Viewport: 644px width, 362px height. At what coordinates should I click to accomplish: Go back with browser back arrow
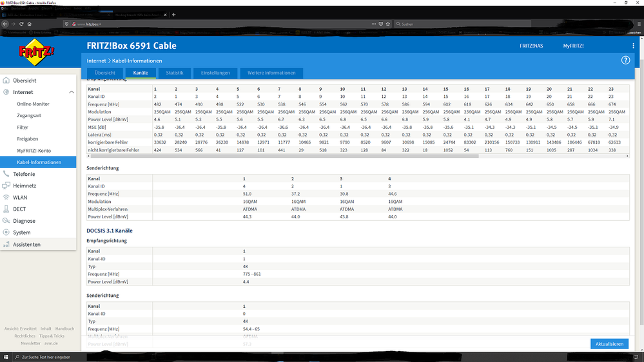[x=5, y=24]
